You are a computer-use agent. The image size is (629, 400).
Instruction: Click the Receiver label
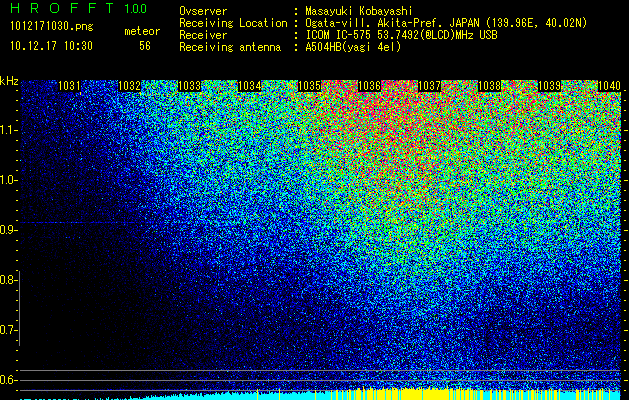(203, 35)
